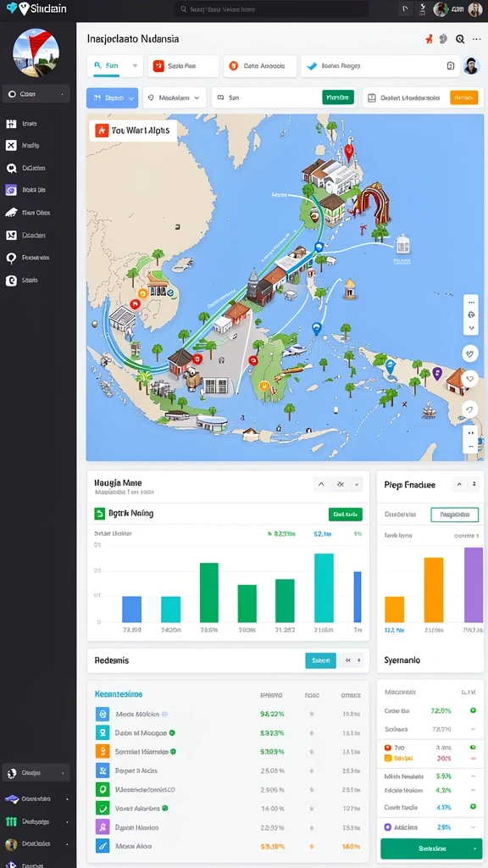The image size is (488, 868).
Task: Select the unboxed tab in Plep Fnaduee panel
Action: pyautogui.click(x=400, y=515)
